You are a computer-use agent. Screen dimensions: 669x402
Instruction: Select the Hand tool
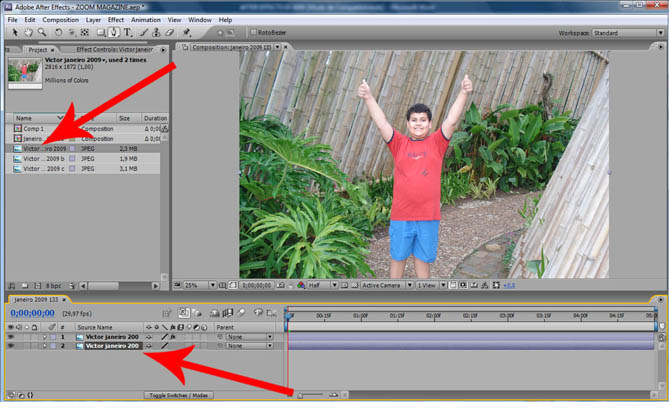[x=26, y=32]
